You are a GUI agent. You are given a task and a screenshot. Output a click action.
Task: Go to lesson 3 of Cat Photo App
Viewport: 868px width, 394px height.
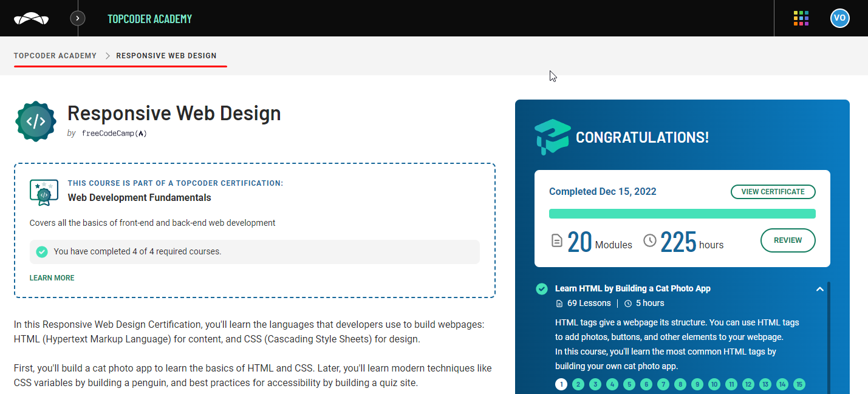pyautogui.click(x=595, y=384)
